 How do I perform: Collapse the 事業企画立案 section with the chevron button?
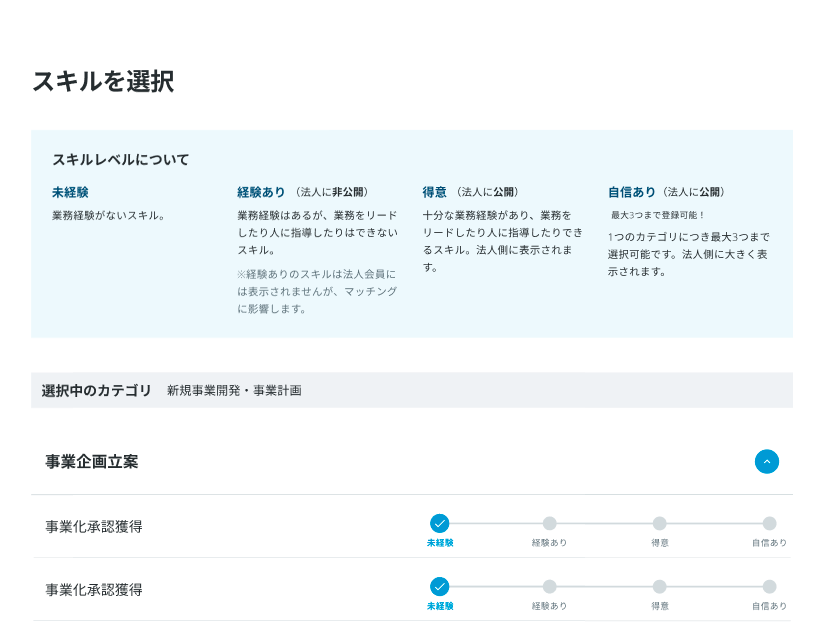point(766,462)
